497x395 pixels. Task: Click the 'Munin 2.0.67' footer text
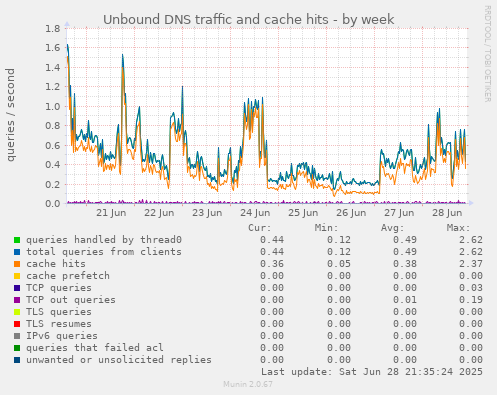tap(248, 384)
